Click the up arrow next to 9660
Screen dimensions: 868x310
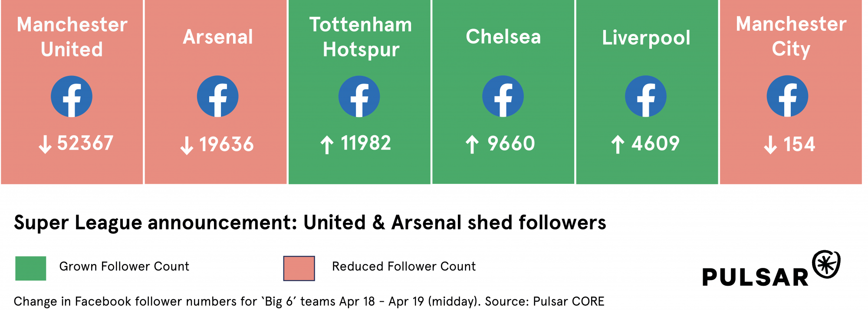(x=472, y=145)
